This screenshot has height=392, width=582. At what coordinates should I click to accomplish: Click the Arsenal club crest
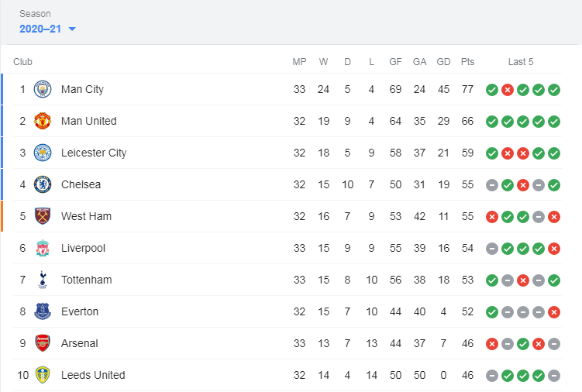[x=43, y=343]
